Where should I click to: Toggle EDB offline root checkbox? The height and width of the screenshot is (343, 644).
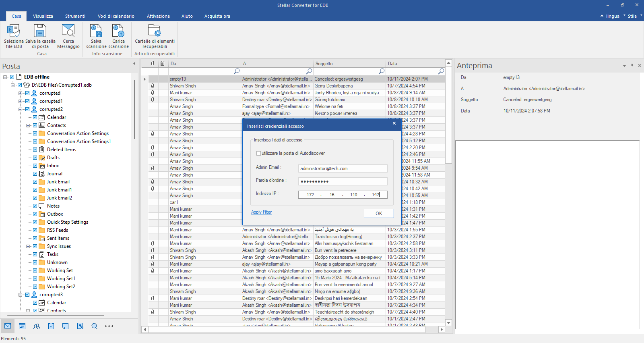click(12, 77)
